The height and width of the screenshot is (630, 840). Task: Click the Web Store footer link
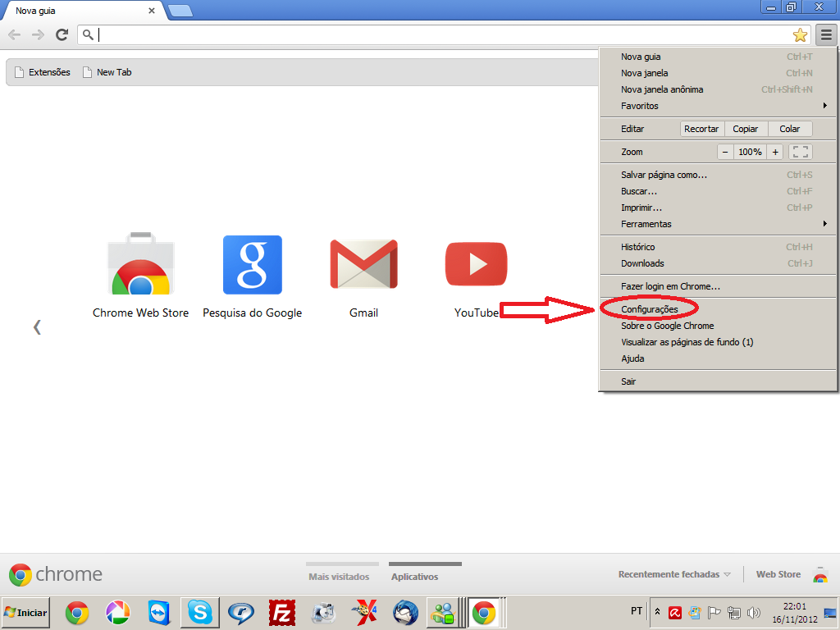click(x=778, y=574)
